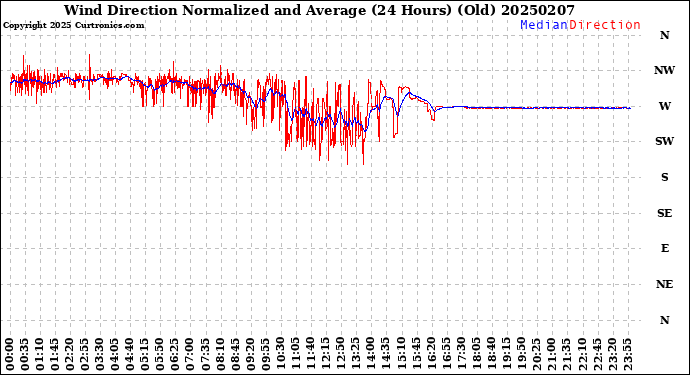Viewport: 690px width, 375px height.
Task: Click the 16:20 time axis label
Action: 431,355
